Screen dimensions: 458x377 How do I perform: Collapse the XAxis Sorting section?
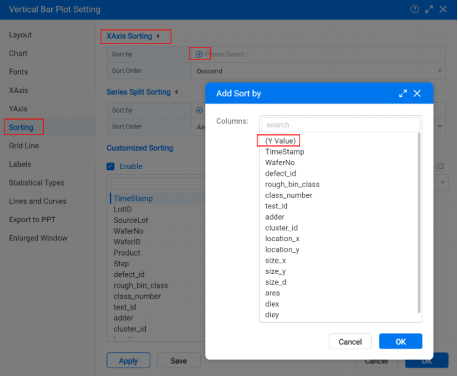[158, 36]
